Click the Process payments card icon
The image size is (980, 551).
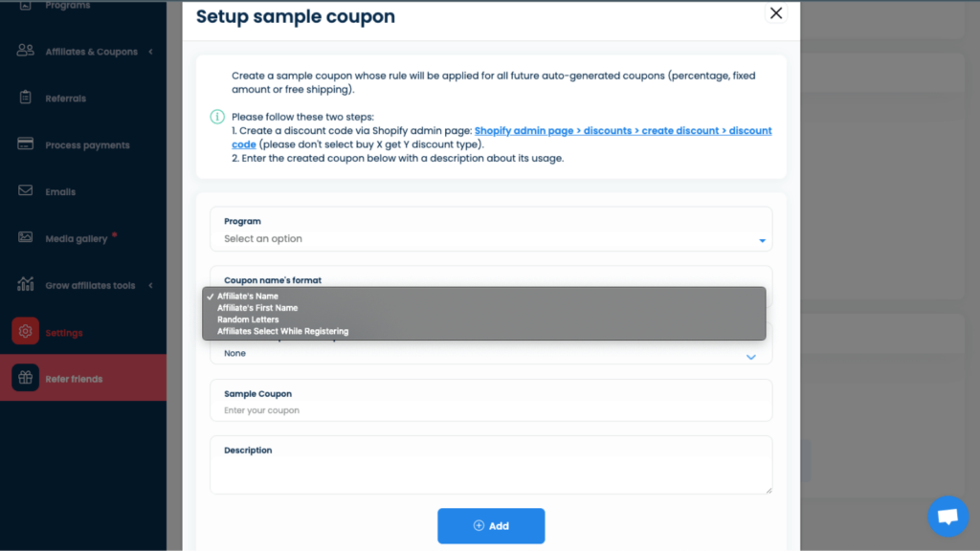point(25,144)
